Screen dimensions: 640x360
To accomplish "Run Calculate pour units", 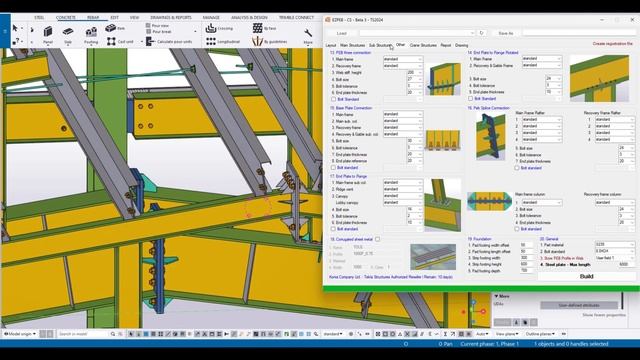I will pos(169,41).
